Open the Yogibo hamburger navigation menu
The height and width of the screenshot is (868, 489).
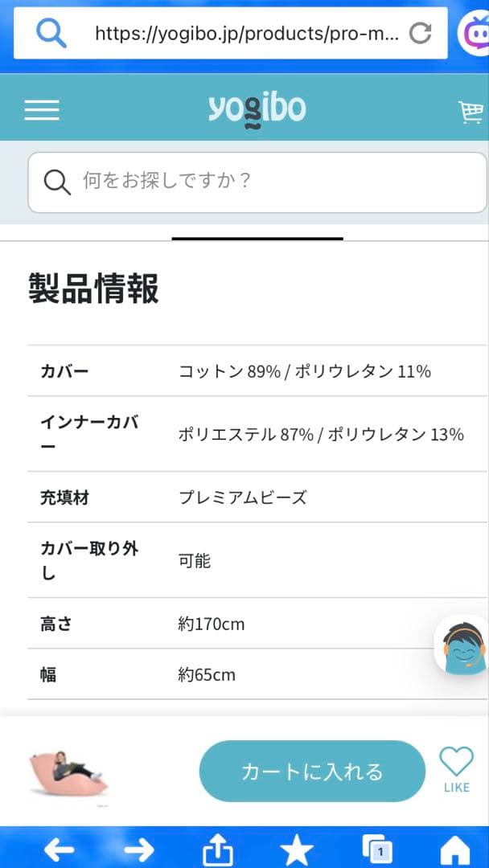(x=41, y=108)
